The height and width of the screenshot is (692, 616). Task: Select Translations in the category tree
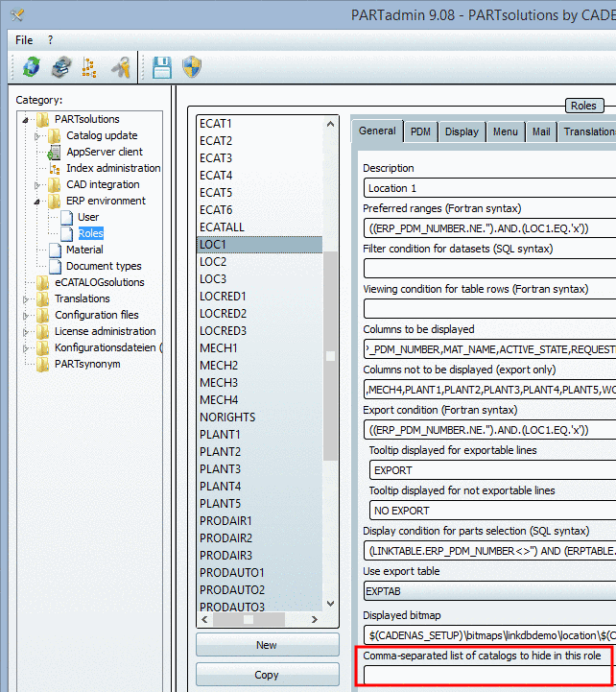83,298
